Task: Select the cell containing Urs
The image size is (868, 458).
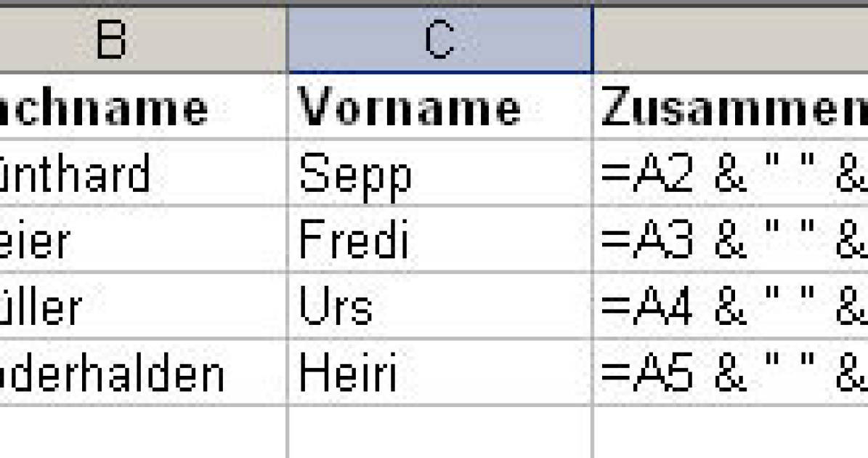Action: pos(440,305)
